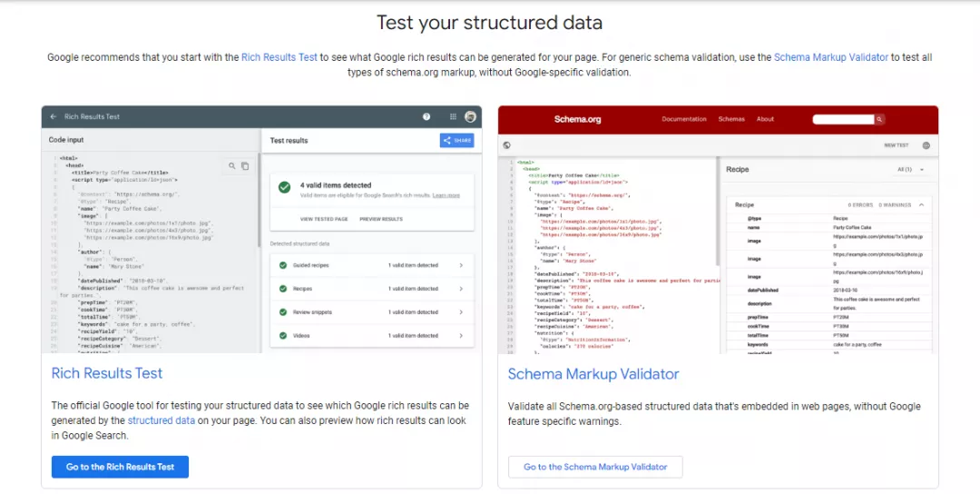The height and width of the screenshot is (494, 980).
Task: Open Learn more link in test results
Action: click(446, 196)
